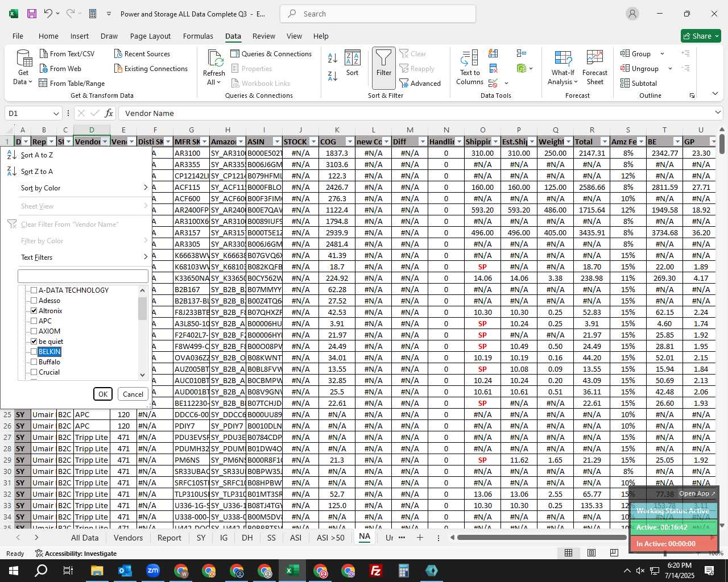Image resolution: width=728 pixels, height=582 pixels.
Task: Sort descending Z to A ribbon icon
Action: [x=333, y=76]
